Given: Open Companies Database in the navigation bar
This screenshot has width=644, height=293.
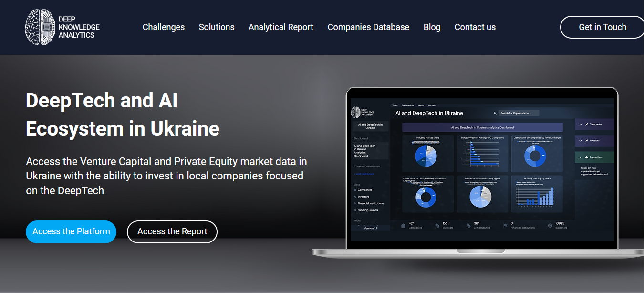Looking at the screenshot, I should point(368,27).
